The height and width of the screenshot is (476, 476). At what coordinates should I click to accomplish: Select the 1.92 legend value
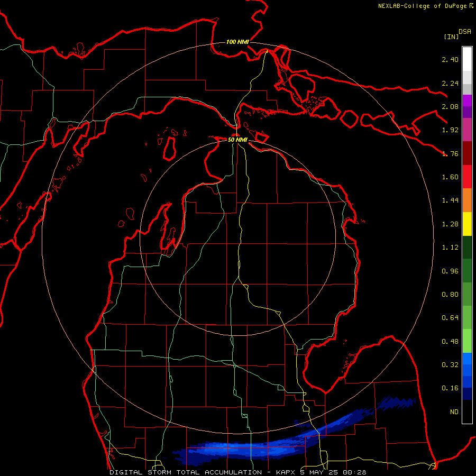(450, 130)
